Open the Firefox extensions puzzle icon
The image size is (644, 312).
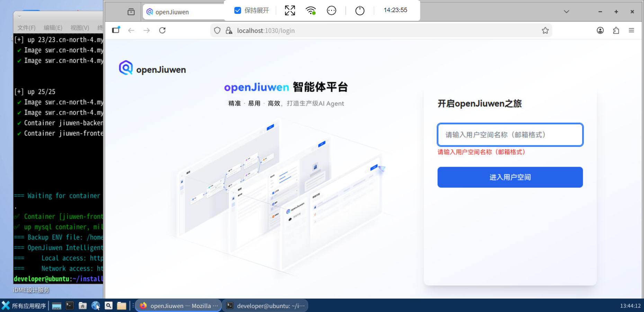pyautogui.click(x=616, y=31)
